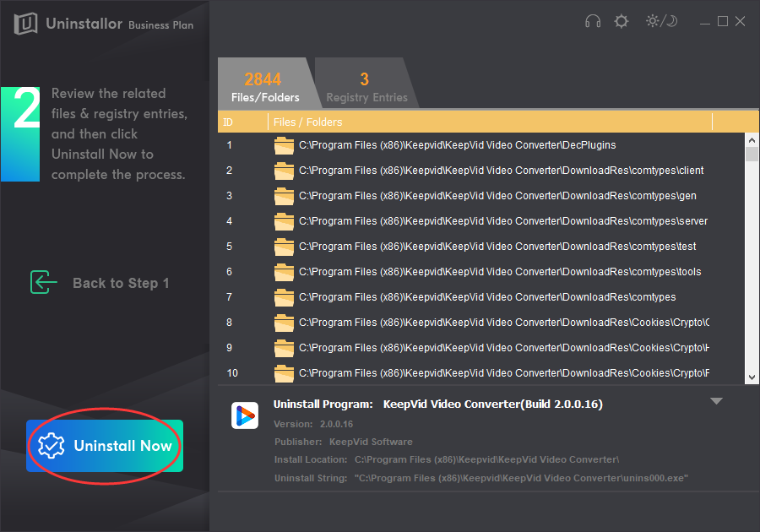Click the Publisher KeepVid Software text

coord(343,442)
